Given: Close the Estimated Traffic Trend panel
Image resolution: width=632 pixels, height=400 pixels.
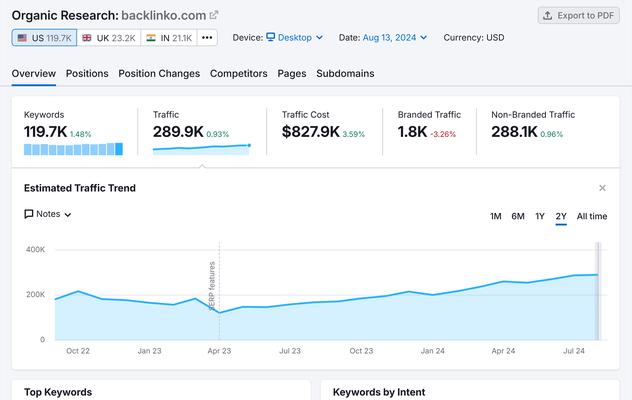Looking at the screenshot, I should (602, 188).
